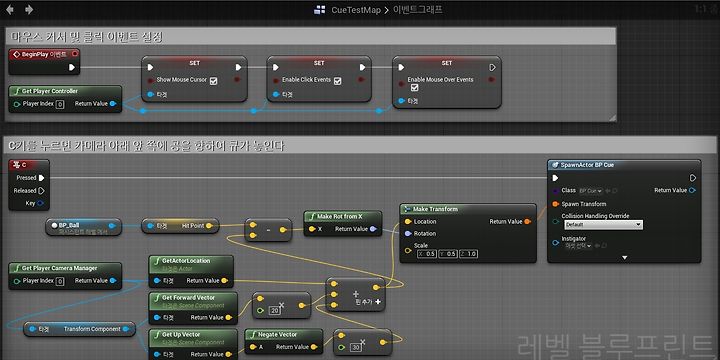Click Return Value pin of Make Rot from X
Screen dimensions: 720x360
(x=373, y=229)
